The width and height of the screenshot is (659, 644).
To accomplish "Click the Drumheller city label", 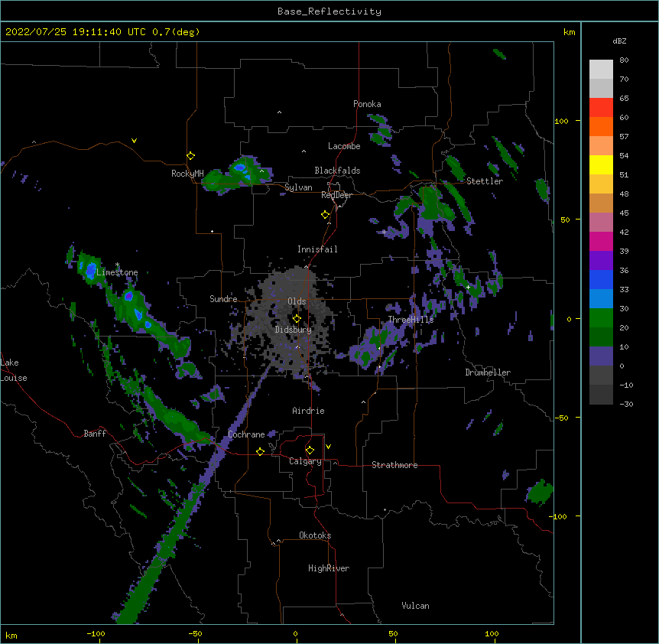I will click(488, 372).
